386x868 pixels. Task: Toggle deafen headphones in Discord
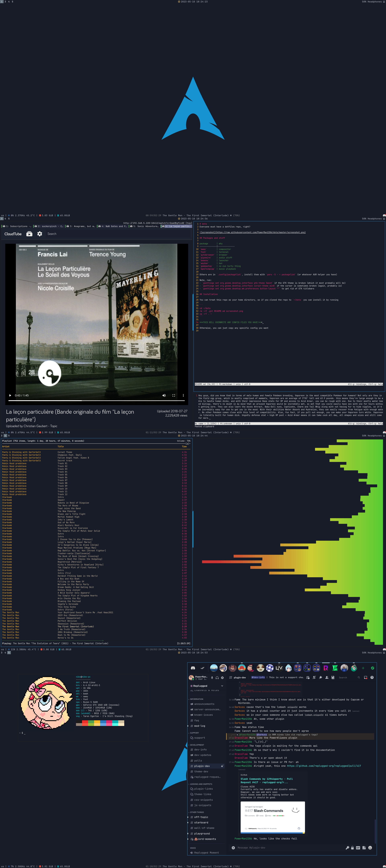(217, 678)
